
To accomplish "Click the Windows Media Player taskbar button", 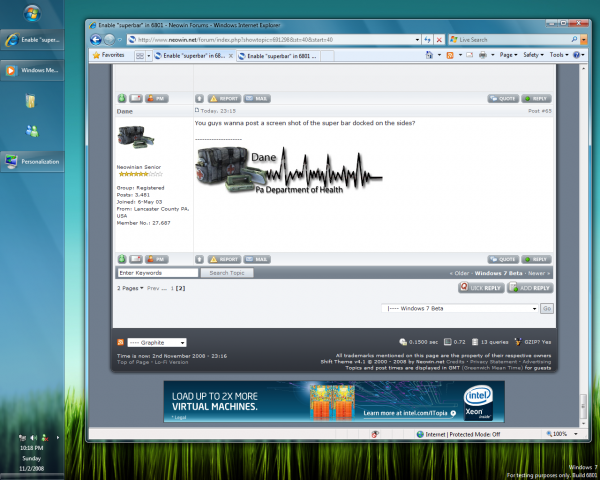I will click(x=32, y=70).
